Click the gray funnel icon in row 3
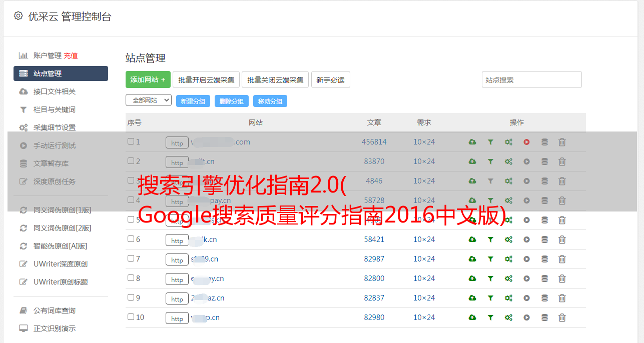Viewport: 644px width, 343px height. click(x=490, y=181)
